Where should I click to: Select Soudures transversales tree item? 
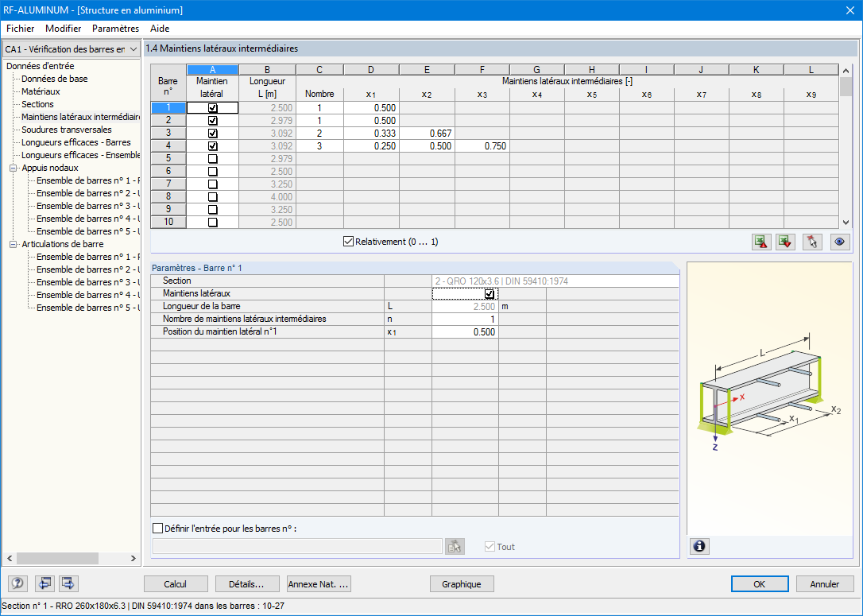coord(67,130)
